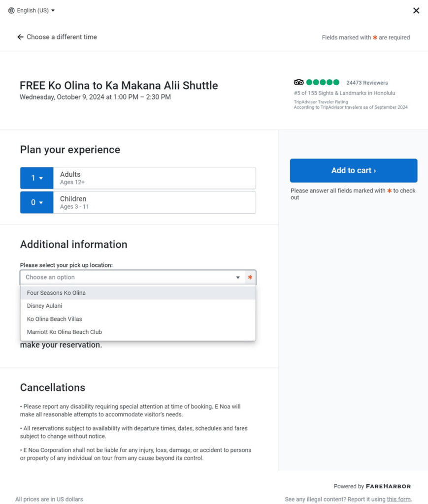Click the green five-circle rating
Image resolution: width=428 pixels, height=504 pixels.
click(x=323, y=82)
